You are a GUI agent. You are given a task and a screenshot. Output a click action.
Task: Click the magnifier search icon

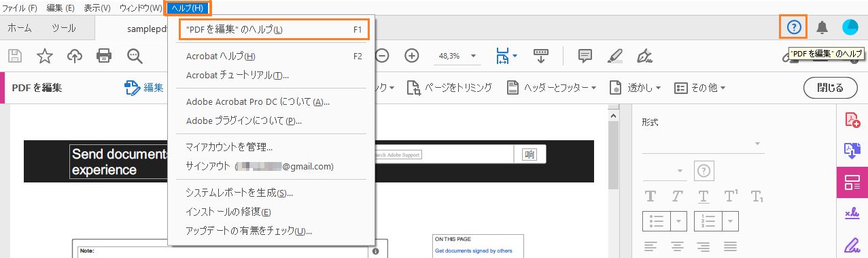pos(135,56)
